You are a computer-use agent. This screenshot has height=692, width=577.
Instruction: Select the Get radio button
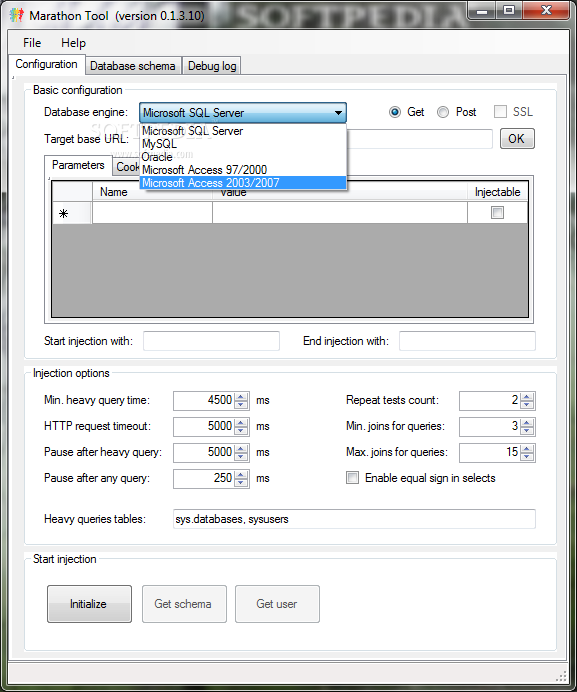pyautogui.click(x=395, y=112)
